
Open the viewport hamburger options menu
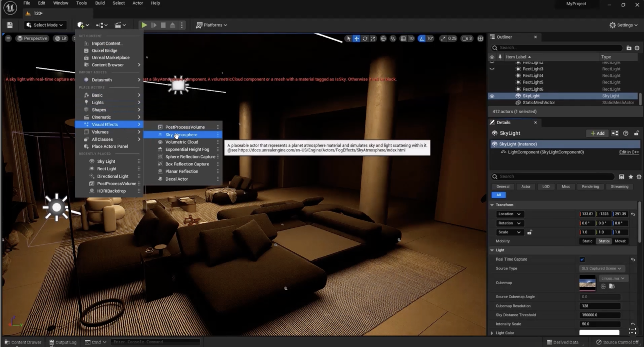click(x=8, y=38)
